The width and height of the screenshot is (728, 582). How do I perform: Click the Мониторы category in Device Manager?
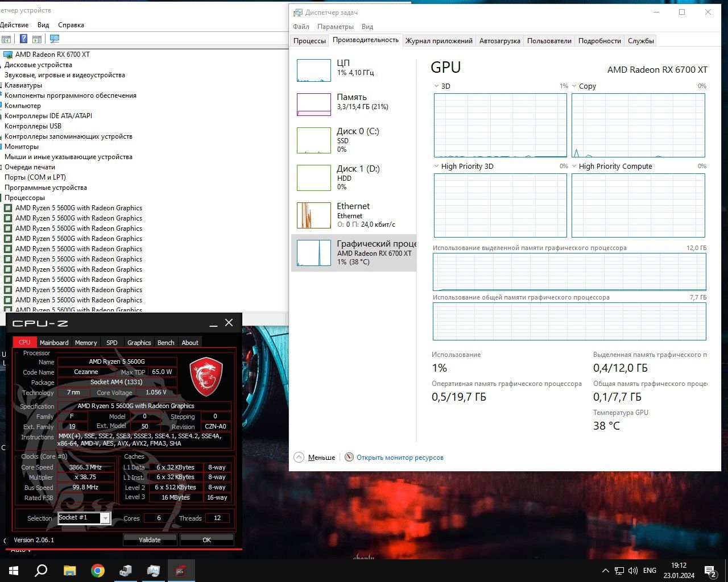tap(22, 147)
